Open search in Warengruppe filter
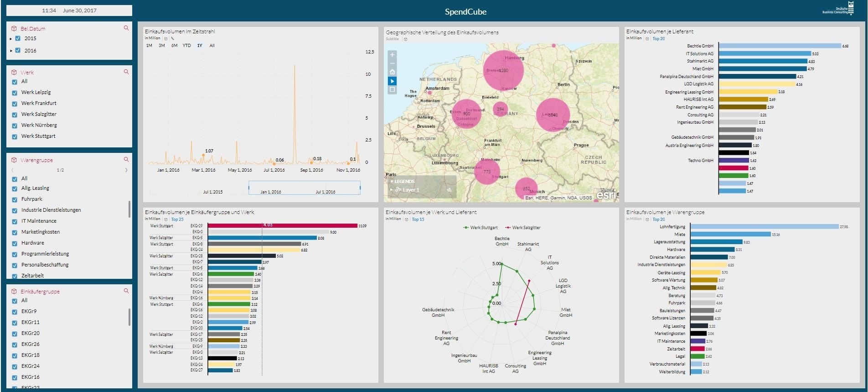The width and height of the screenshot is (868, 392). click(126, 159)
